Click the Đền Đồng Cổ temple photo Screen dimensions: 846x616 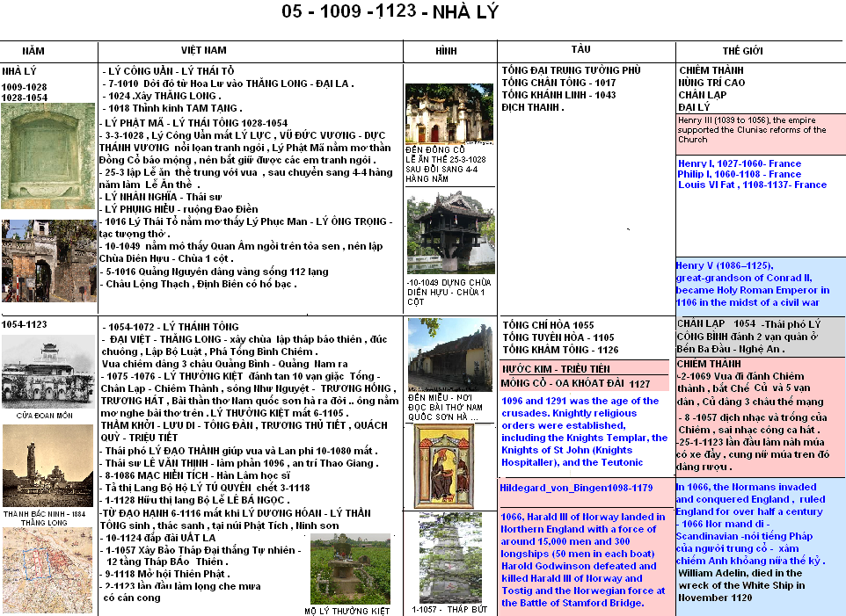pos(449,113)
